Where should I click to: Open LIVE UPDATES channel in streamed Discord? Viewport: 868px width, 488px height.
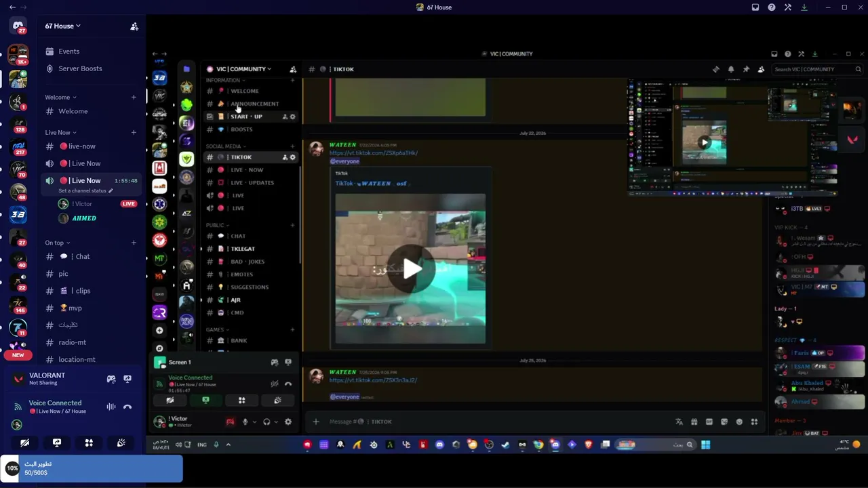point(251,183)
